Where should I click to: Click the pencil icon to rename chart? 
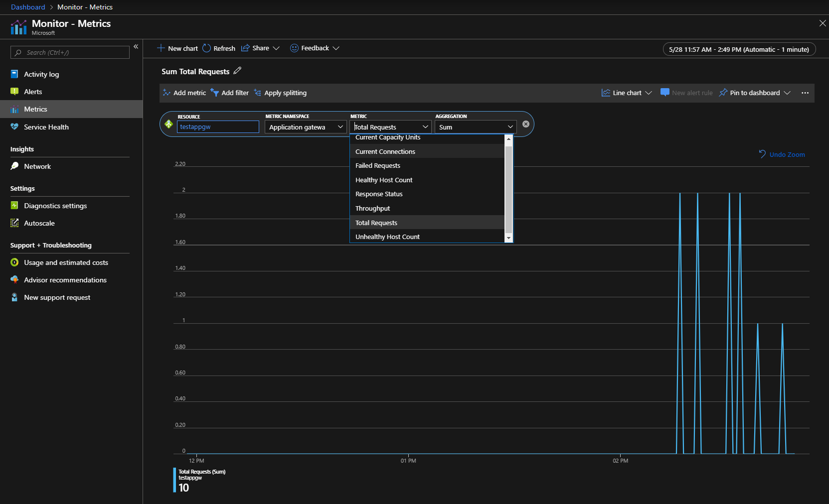[x=237, y=71]
